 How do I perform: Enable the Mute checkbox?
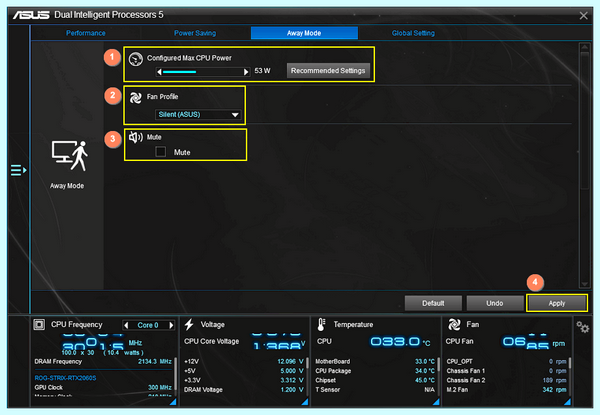pos(161,152)
